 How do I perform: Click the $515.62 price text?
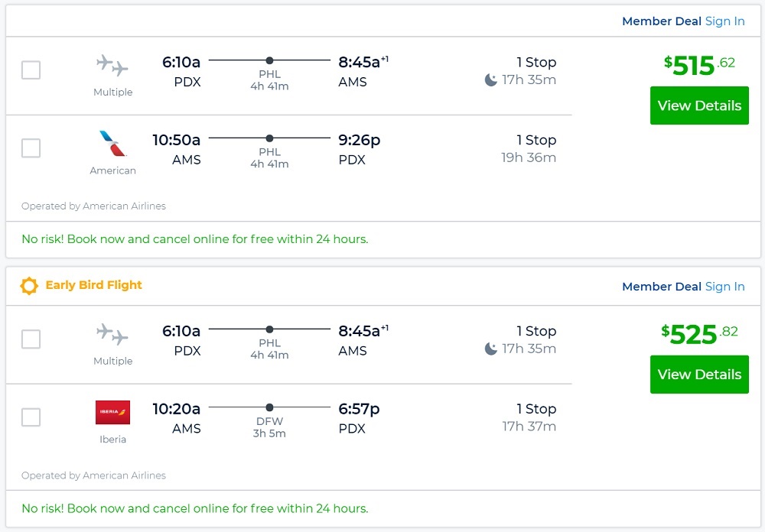[x=698, y=66]
